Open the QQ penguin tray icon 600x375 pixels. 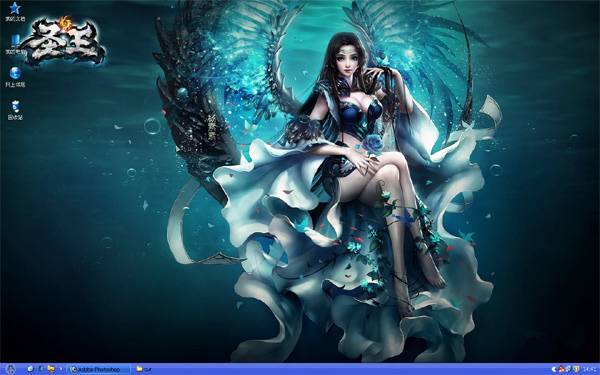[561, 369]
